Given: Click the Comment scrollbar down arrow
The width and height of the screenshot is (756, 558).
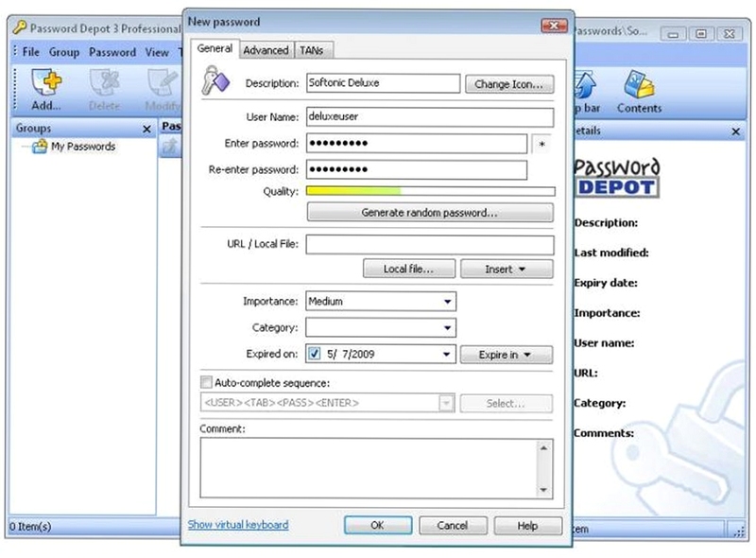Looking at the screenshot, I should tap(543, 490).
